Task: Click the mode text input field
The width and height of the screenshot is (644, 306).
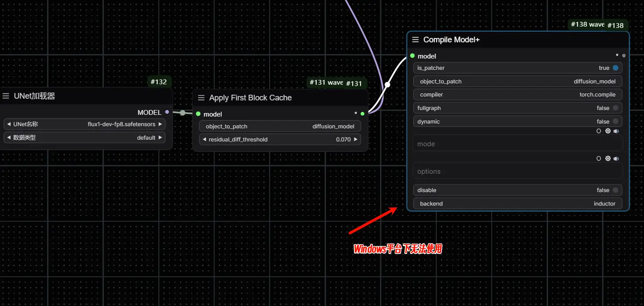Action: (x=518, y=144)
